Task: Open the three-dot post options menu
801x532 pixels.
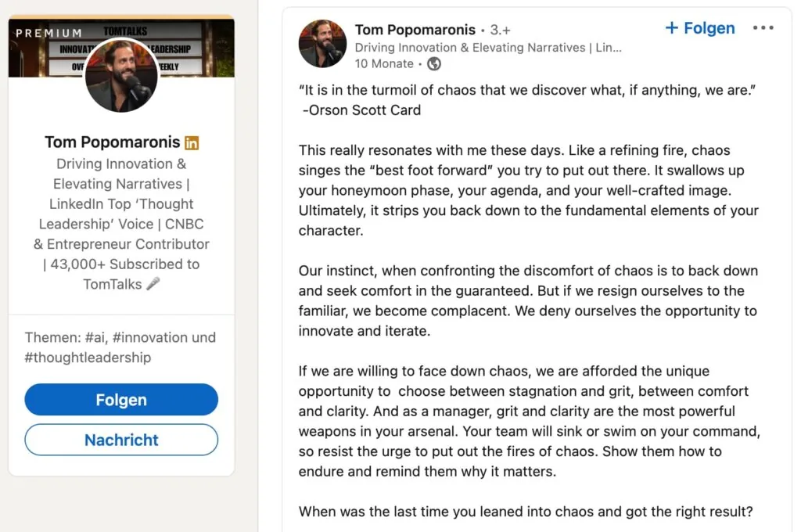Action: pyautogui.click(x=763, y=28)
